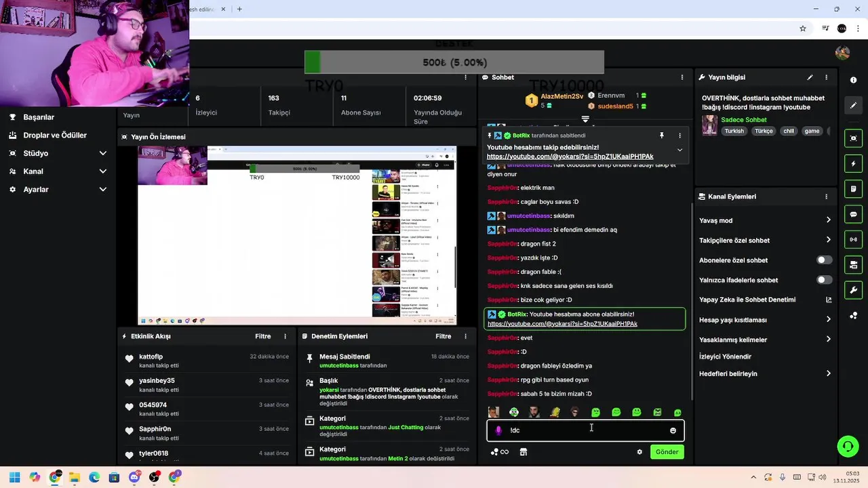The height and width of the screenshot is (488, 868).
Task: Click the lightning bolt quick action icon
Action: click(853, 163)
